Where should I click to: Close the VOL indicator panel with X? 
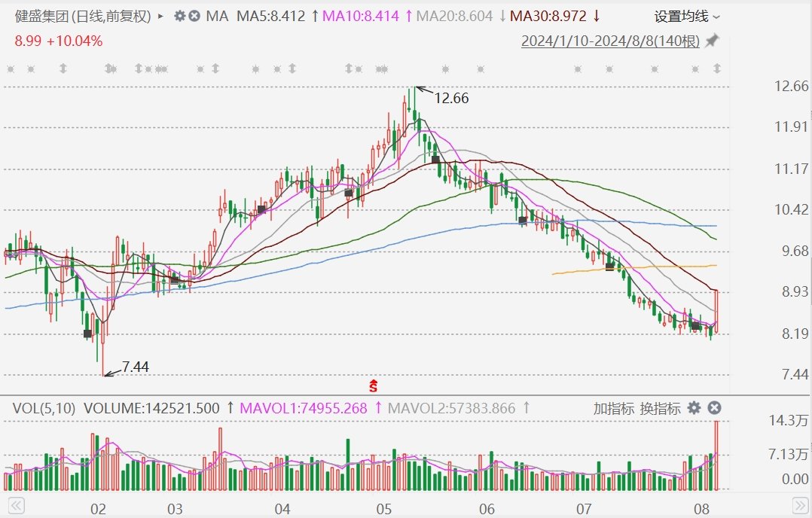click(714, 408)
